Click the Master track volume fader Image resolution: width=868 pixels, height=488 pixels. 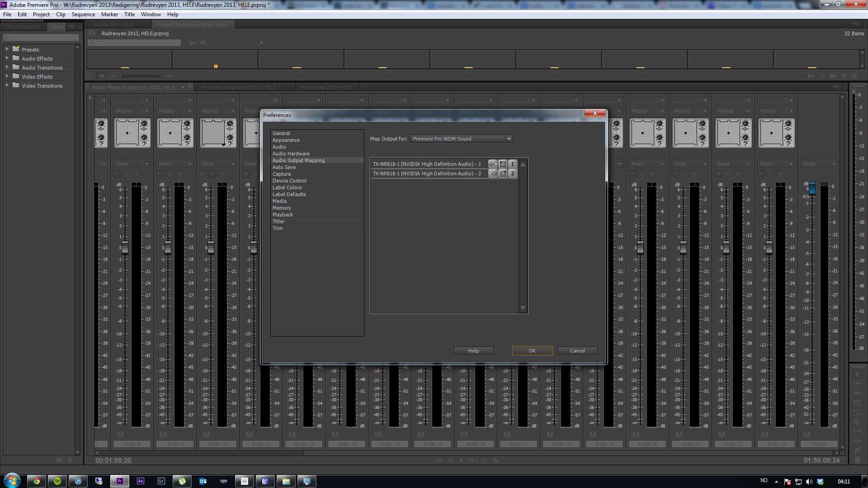point(812,189)
